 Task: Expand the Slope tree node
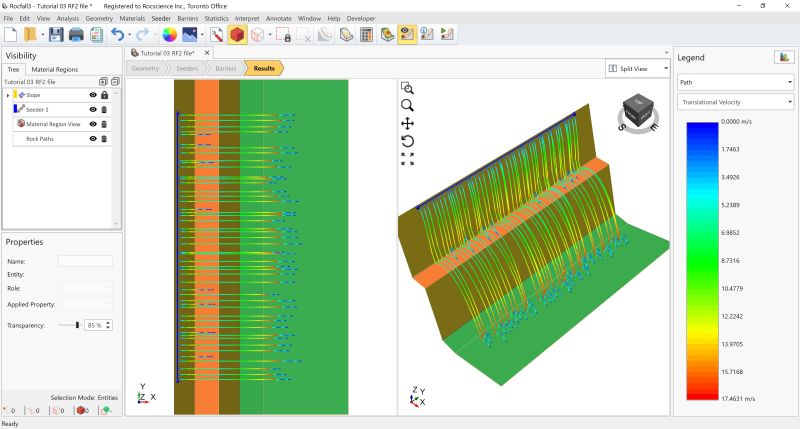(8, 95)
